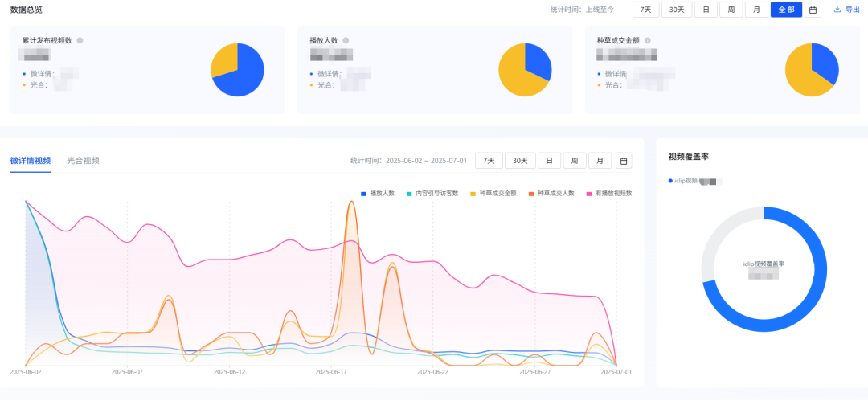Show info tooltip for 种草成交金额

click(648, 40)
